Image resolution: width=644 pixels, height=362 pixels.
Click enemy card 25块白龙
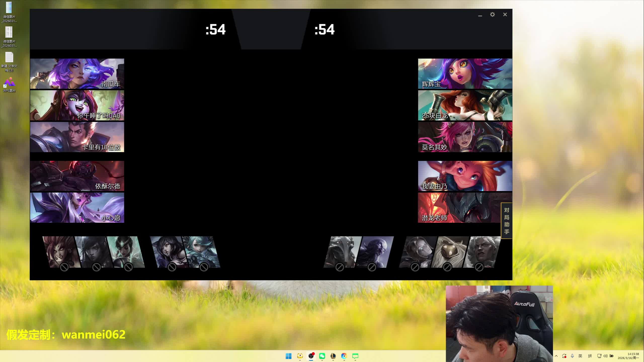pos(465,105)
